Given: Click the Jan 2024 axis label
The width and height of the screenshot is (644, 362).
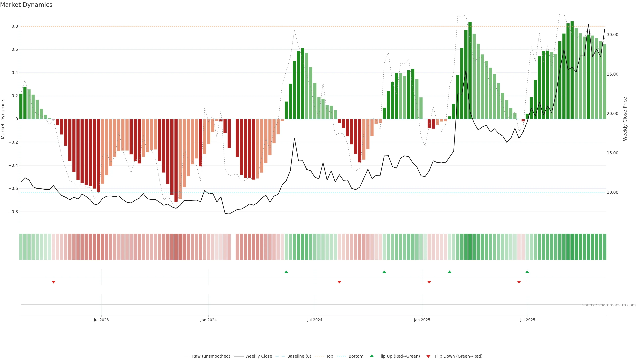Looking at the screenshot, I should (x=208, y=320).
